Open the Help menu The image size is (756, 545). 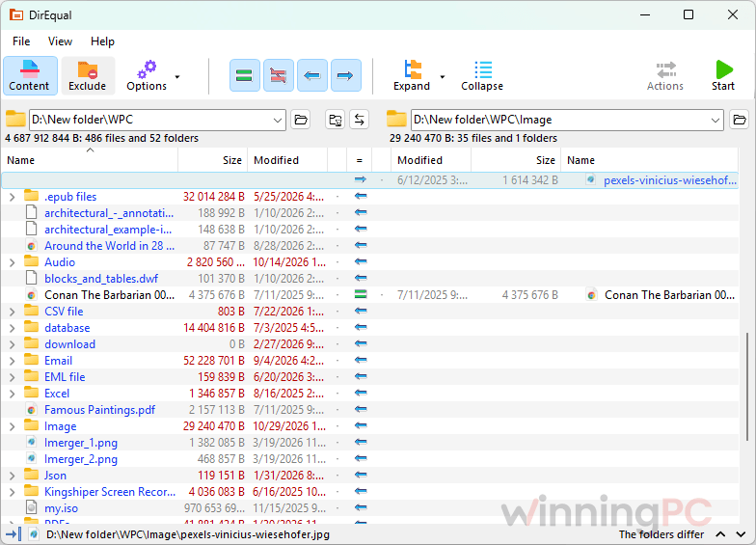102,41
